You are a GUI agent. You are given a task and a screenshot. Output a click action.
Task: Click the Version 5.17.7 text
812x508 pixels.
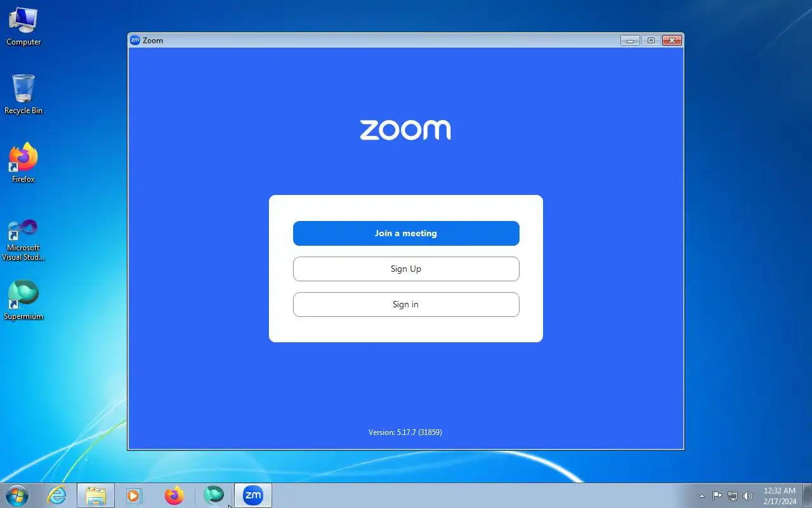(405, 432)
